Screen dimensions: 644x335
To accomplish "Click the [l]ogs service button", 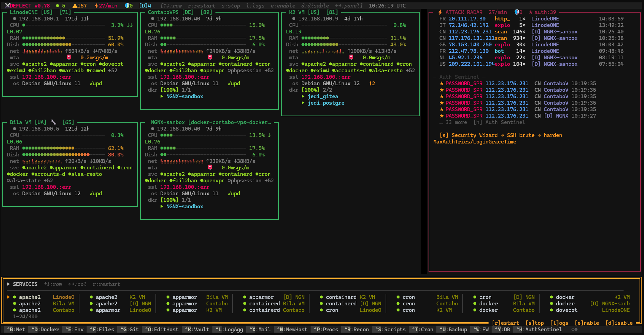I will pos(559,323).
